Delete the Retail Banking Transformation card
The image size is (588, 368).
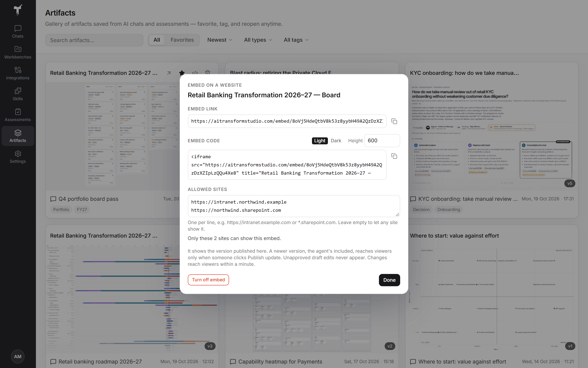(x=207, y=72)
